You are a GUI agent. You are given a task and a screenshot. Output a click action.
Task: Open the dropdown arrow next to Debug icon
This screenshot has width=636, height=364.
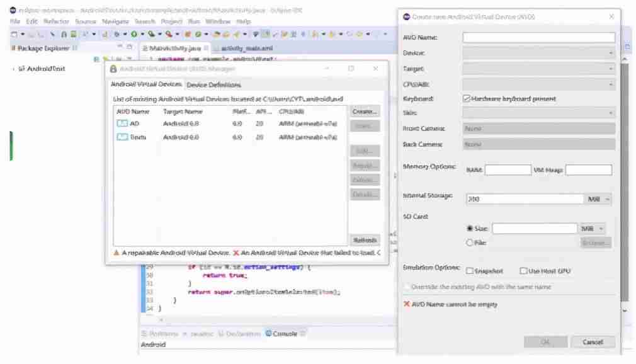125,34
